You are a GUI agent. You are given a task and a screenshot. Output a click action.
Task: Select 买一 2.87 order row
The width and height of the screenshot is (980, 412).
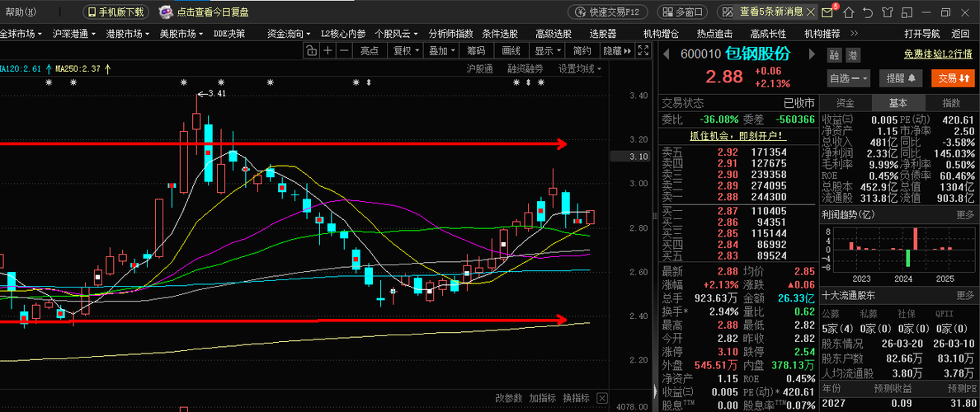[738, 212]
